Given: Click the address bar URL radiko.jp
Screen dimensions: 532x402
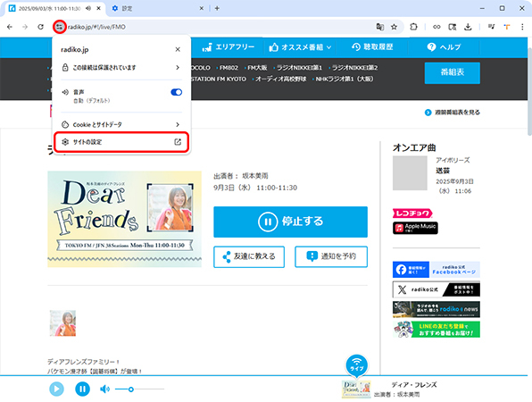Looking at the screenshot, I should tap(96, 27).
